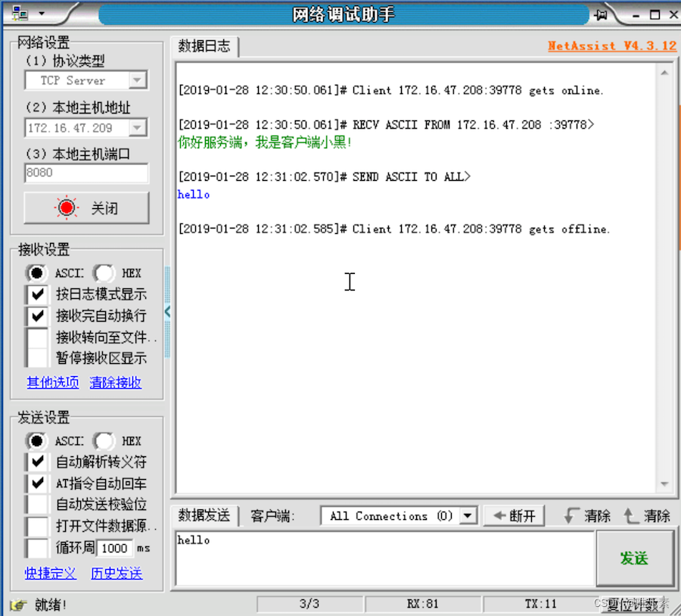This screenshot has width=681, height=616.
Task: Click the 关闭 button with red indicator to stop server
Action: coord(86,207)
